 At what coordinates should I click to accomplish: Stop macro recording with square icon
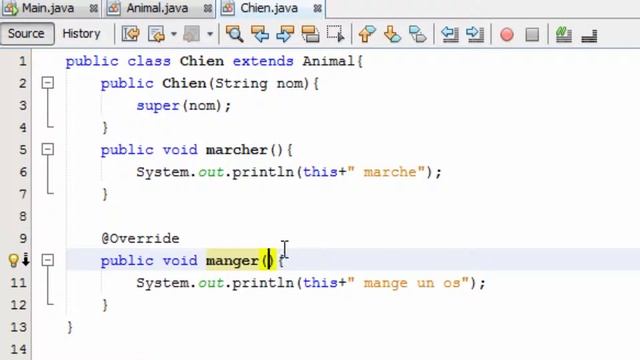point(532,35)
